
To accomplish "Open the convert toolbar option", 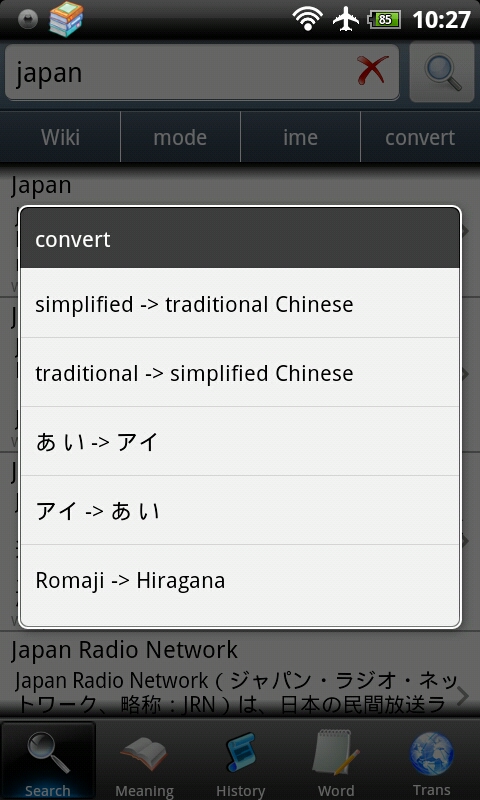I will (420, 137).
